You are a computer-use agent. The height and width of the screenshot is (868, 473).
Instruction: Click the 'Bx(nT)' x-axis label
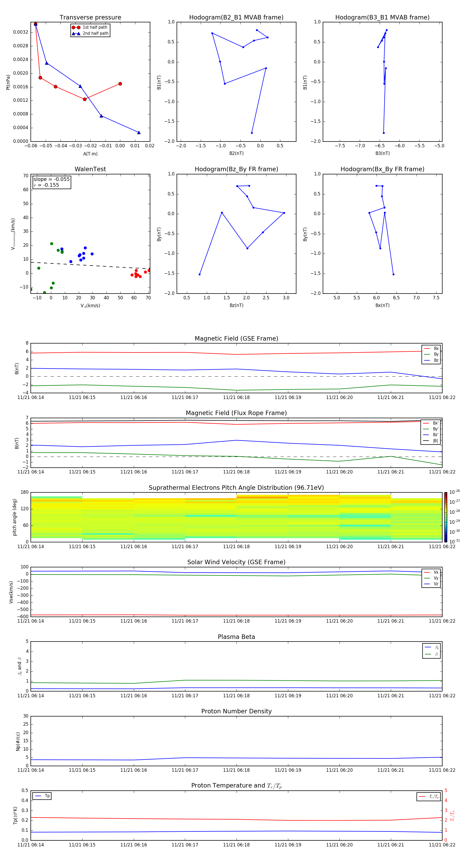382,305
